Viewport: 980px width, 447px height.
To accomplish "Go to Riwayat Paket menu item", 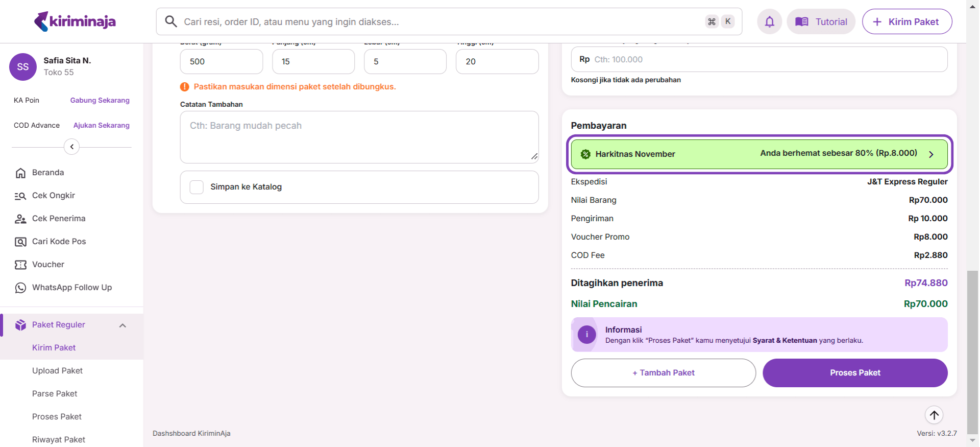I will (x=59, y=440).
